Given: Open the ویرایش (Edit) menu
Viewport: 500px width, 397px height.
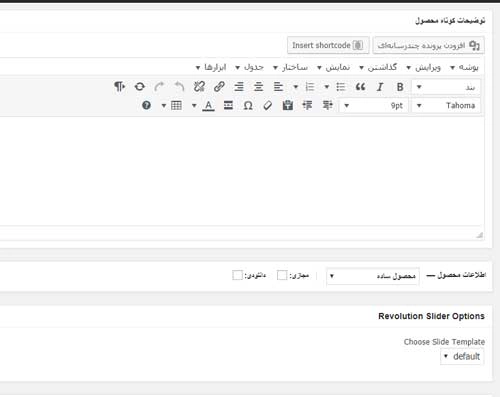Looking at the screenshot, I should [424, 67].
